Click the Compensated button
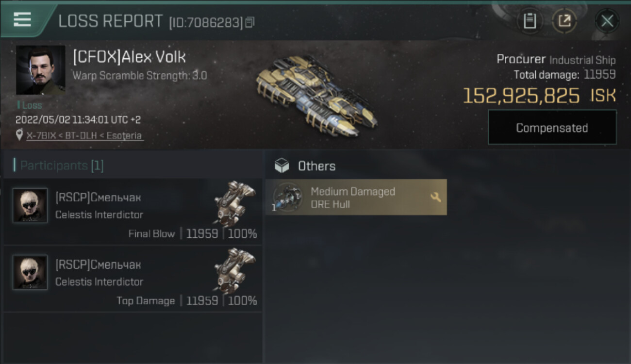 552,128
